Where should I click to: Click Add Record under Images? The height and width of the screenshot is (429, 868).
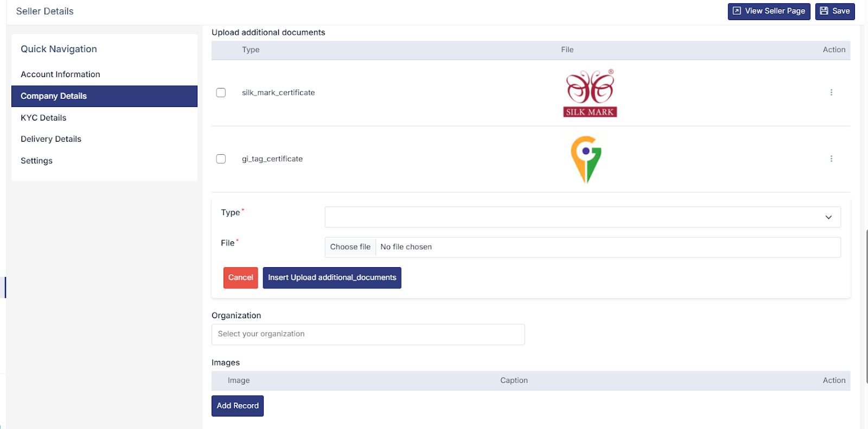point(238,406)
